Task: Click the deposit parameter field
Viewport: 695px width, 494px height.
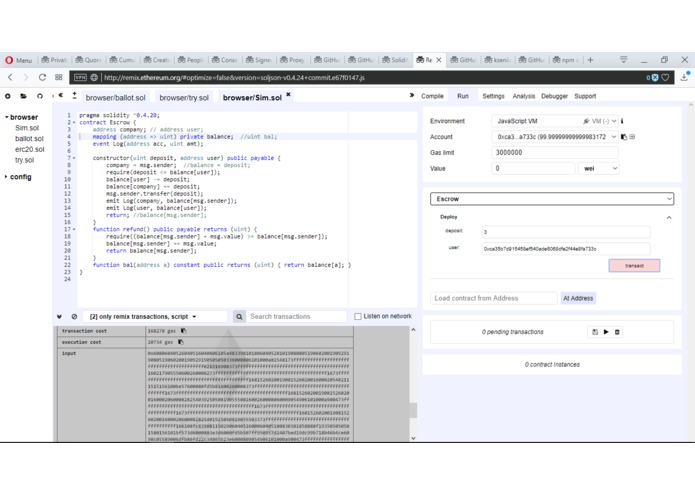Action: coord(566,232)
